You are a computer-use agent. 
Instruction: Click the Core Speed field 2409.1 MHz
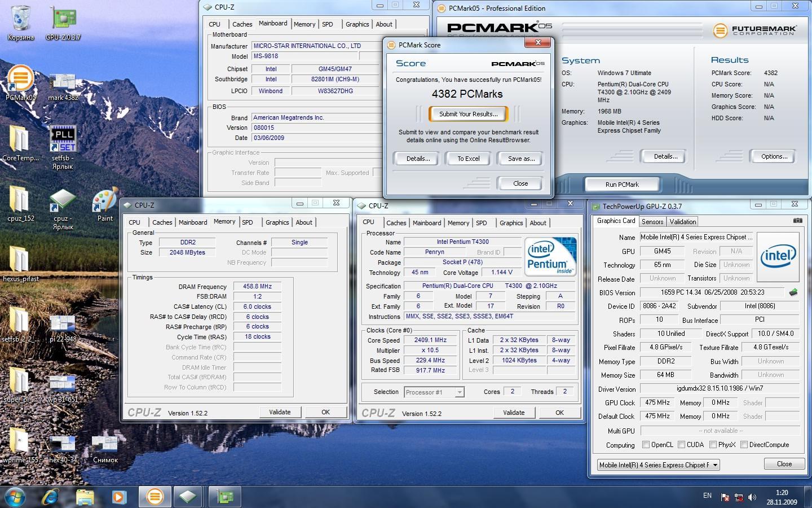430,340
